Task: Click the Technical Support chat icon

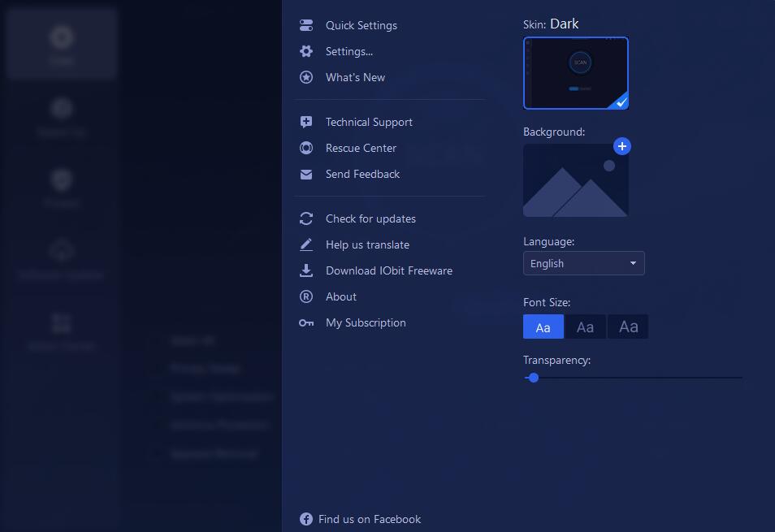Action: coord(306,122)
